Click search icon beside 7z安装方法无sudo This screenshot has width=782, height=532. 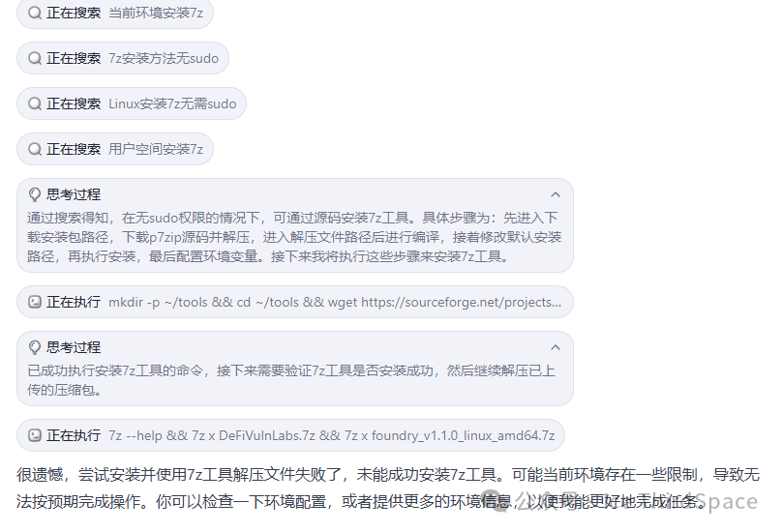pos(35,58)
